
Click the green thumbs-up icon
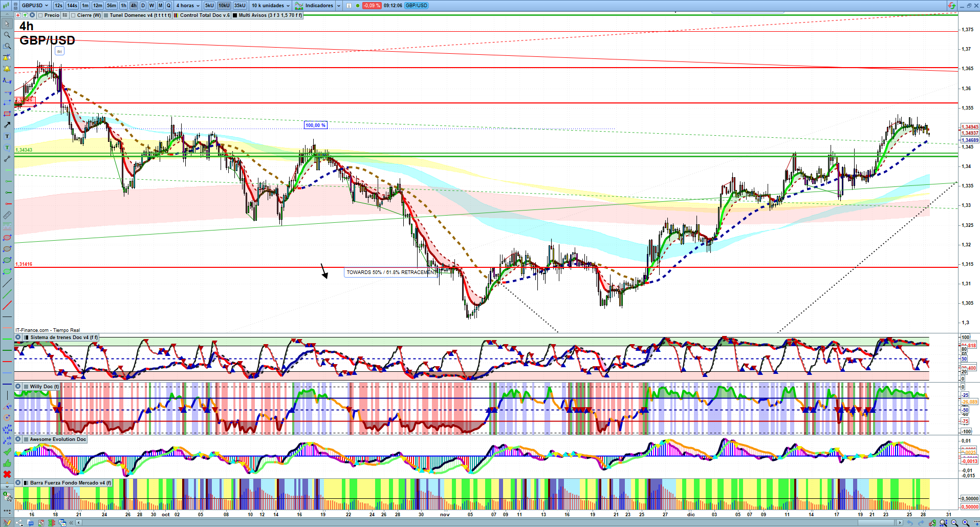(7, 463)
